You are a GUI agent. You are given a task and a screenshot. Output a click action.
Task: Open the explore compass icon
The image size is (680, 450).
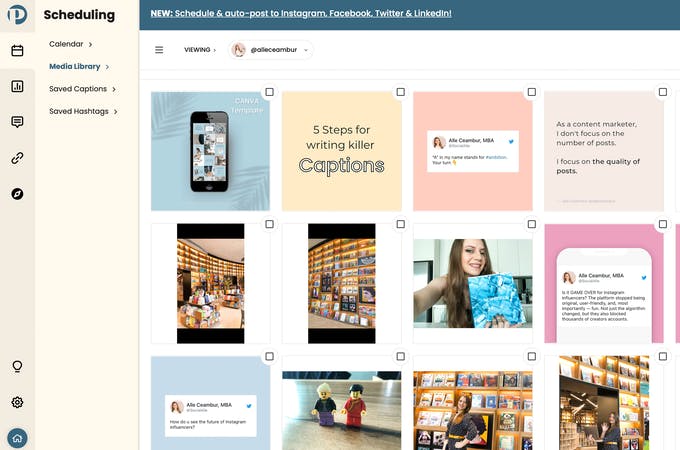[17, 194]
